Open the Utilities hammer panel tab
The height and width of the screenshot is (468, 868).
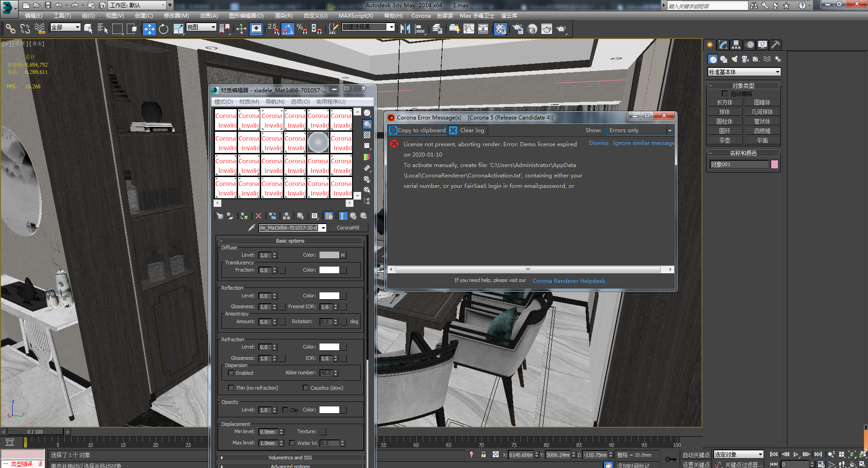pos(776,44)
